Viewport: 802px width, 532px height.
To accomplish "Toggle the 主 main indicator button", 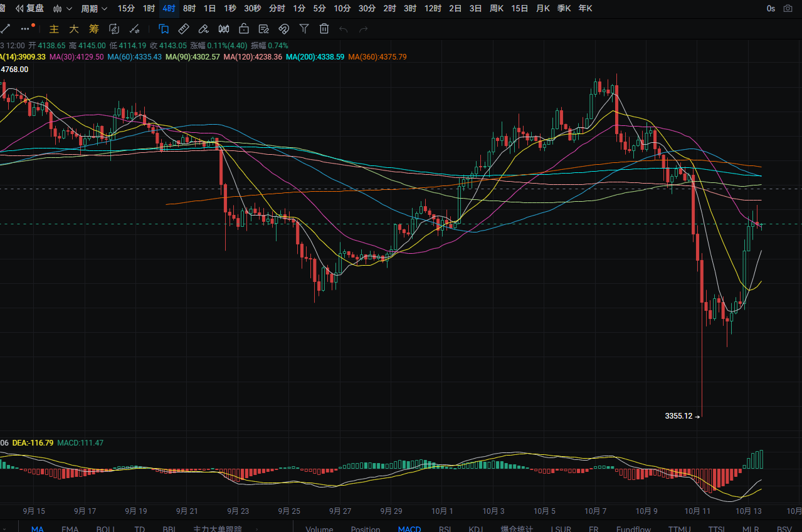I will [54, 29].
